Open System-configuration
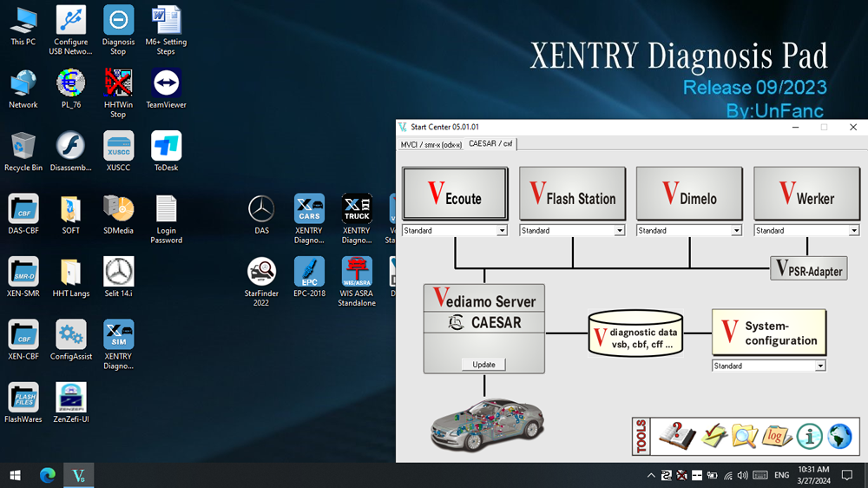Screen dimensions: 868x488 tap(769, 333)
